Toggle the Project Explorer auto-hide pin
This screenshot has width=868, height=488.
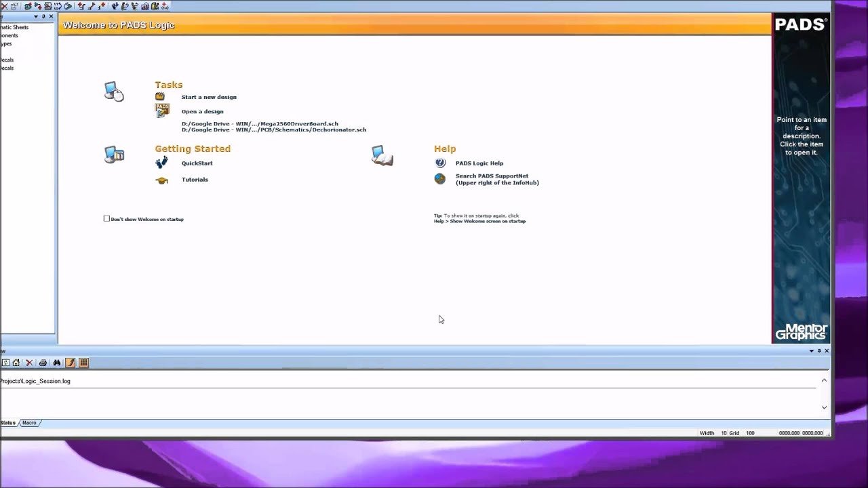tap(43, 16)
